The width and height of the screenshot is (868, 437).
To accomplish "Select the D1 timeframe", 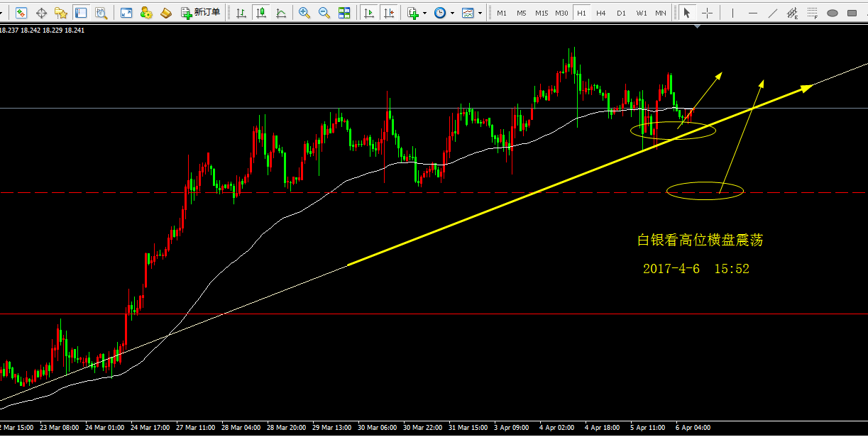I will pyautogui.click(x=621, y=13).
